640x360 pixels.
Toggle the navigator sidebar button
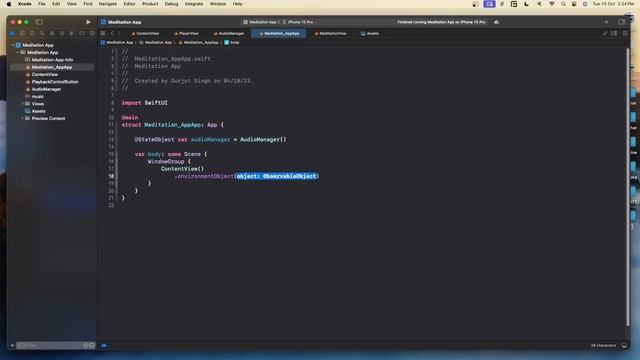tap(39, 22)
